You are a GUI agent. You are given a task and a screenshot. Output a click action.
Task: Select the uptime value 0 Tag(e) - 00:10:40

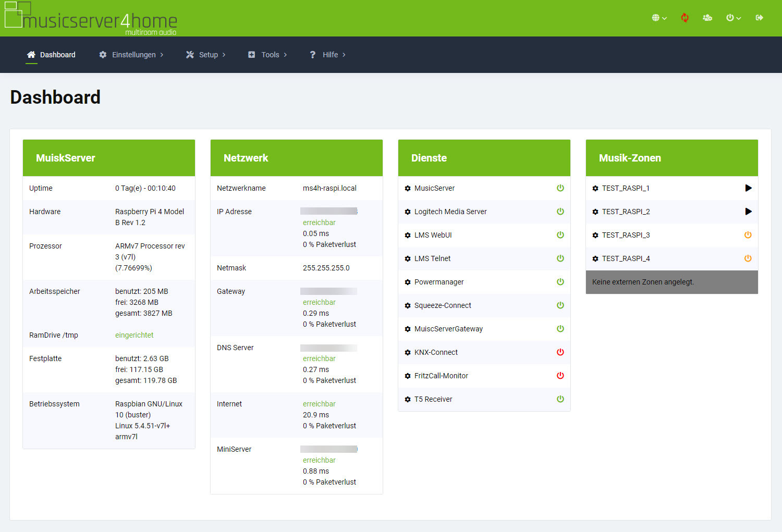point(145,188)
